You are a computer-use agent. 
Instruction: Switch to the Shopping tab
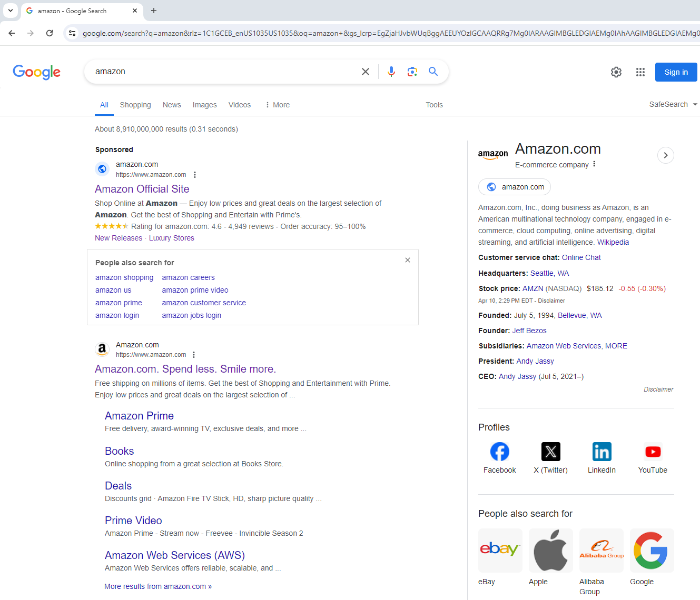[135, 105]
